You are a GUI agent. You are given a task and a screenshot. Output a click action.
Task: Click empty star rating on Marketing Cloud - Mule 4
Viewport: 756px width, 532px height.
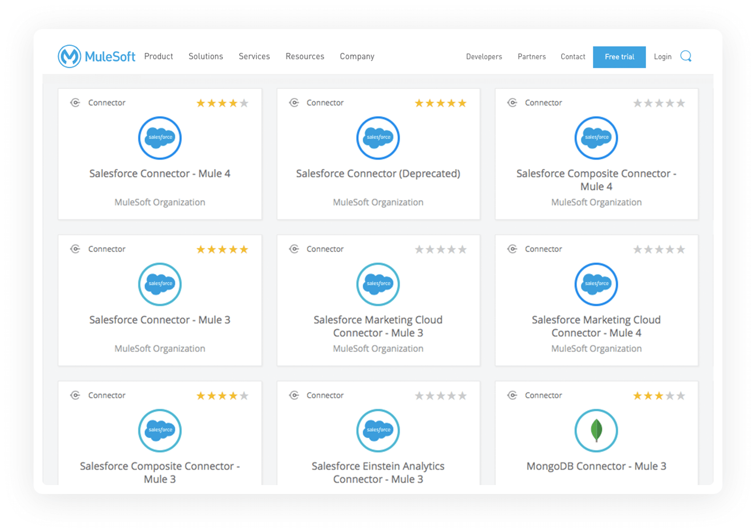(x=659, y=249)
